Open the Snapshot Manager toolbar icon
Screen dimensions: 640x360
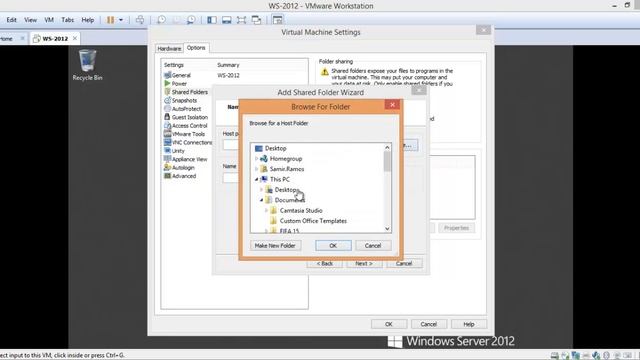point(191,20)
